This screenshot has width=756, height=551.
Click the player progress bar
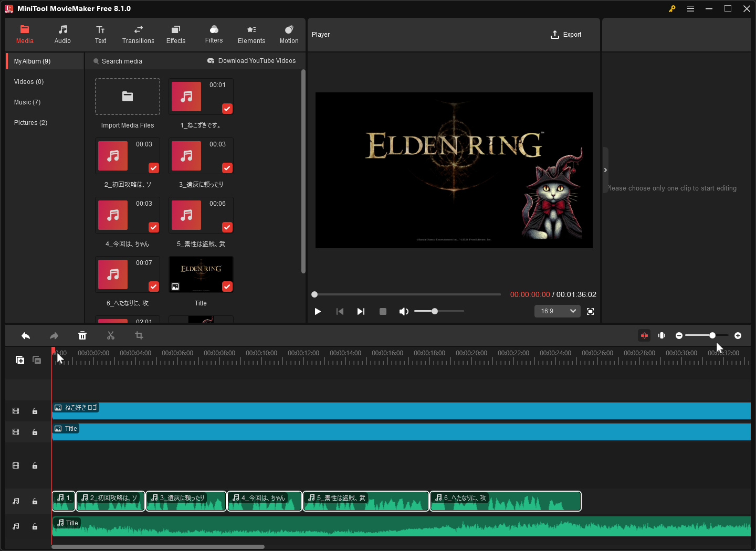coord(407,294)
